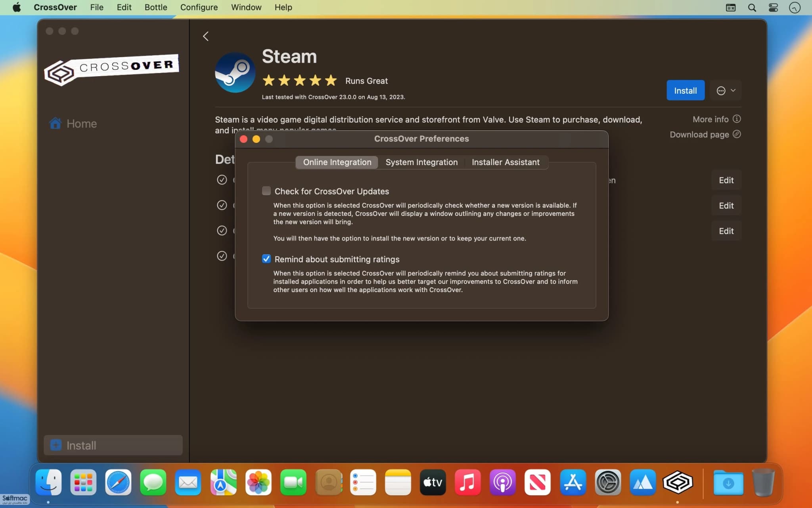The image size is (812, 508).
Task: Click the first Edit button
Action: [726, 180]
